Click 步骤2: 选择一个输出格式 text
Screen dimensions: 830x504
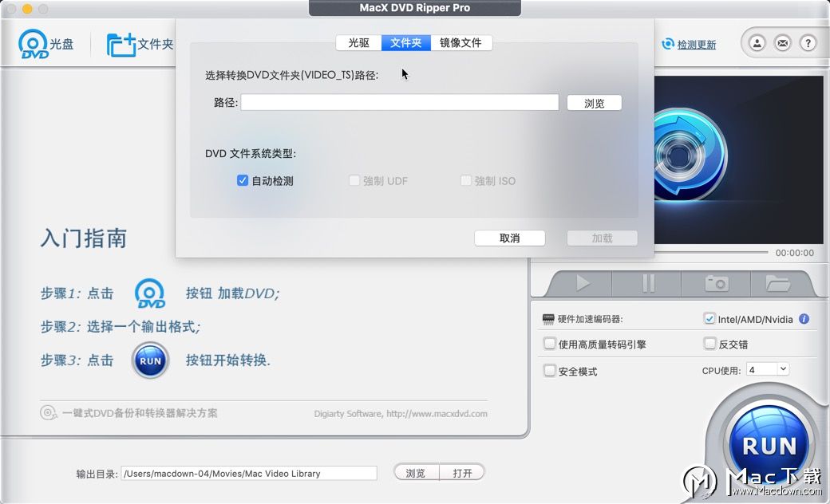pos(121,327)
